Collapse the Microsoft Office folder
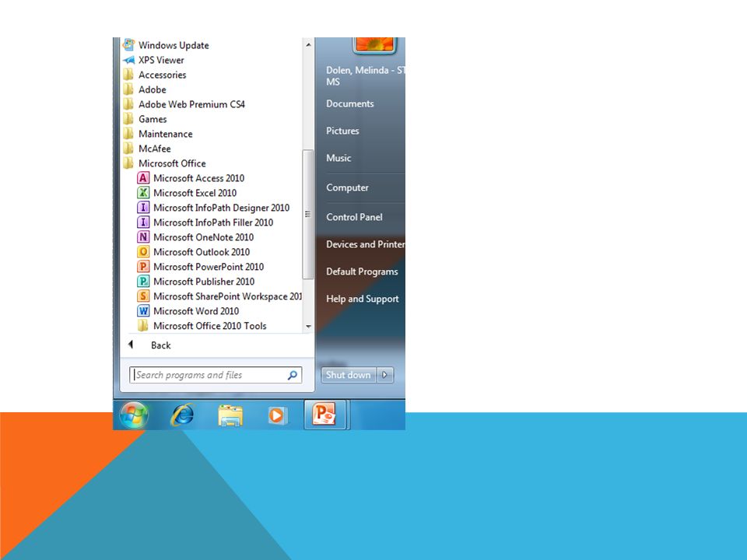The height and width of the screenshot is (560, 747). tap(164, 163)
